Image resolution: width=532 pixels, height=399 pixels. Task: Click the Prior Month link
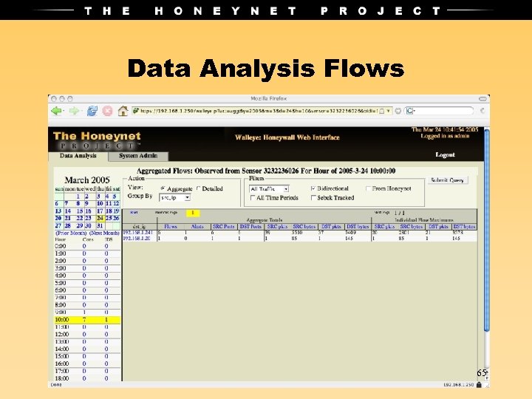[71, 233]
